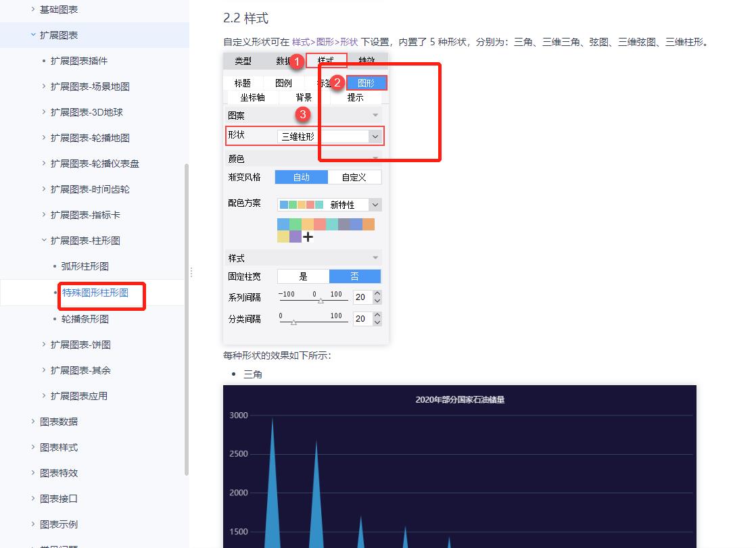
Task: Open the 扩展图表-轮播地图 entry
Action: coord(90,138)
